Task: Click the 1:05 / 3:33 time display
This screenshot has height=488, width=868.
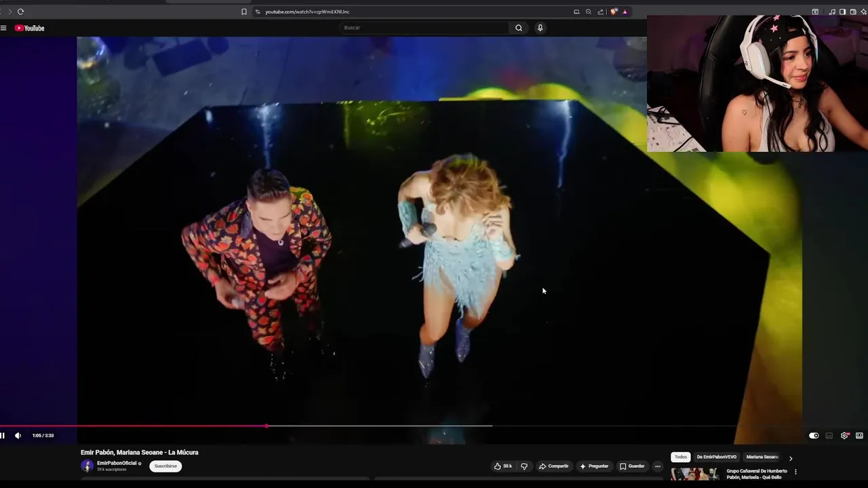Action: (43, 436)
